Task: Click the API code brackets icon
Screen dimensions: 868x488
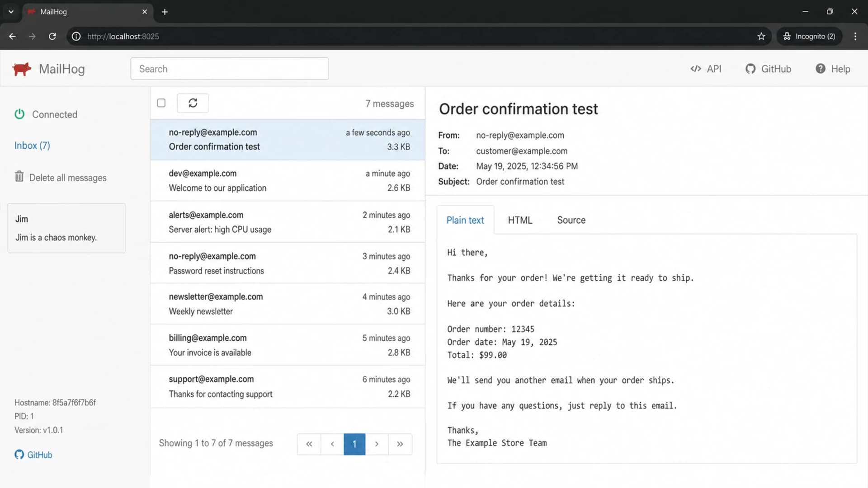Action: [x=696, y=69]
